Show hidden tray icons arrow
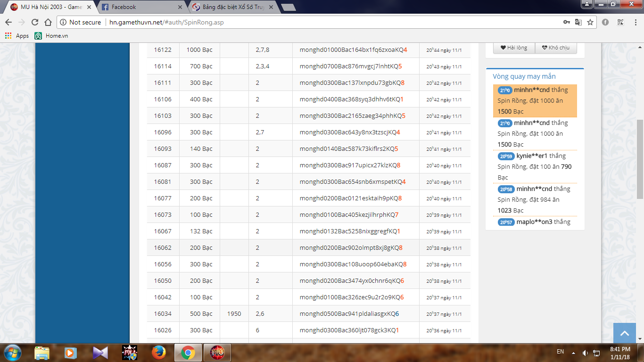 pyautogui.click(x=574, y=352)
